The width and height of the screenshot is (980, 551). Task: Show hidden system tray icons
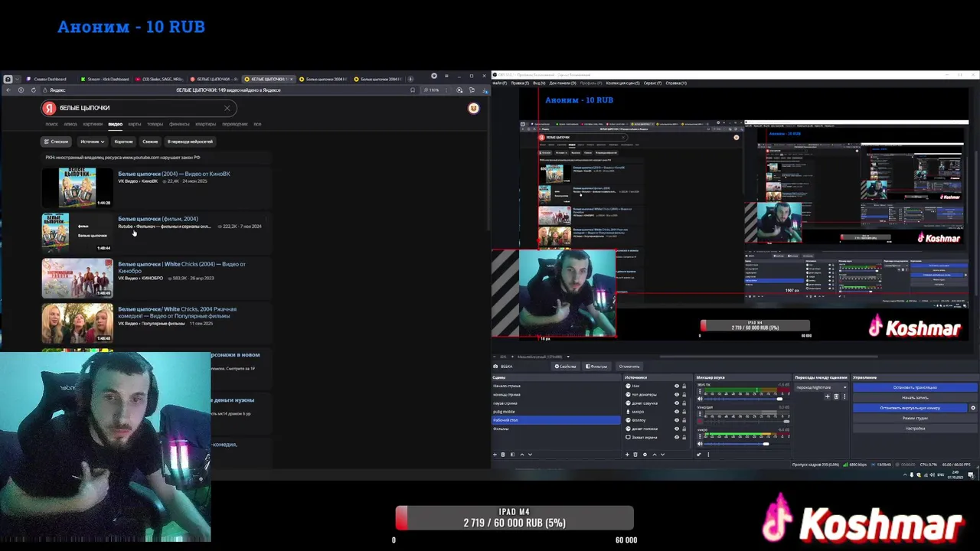tap(905, 475)
